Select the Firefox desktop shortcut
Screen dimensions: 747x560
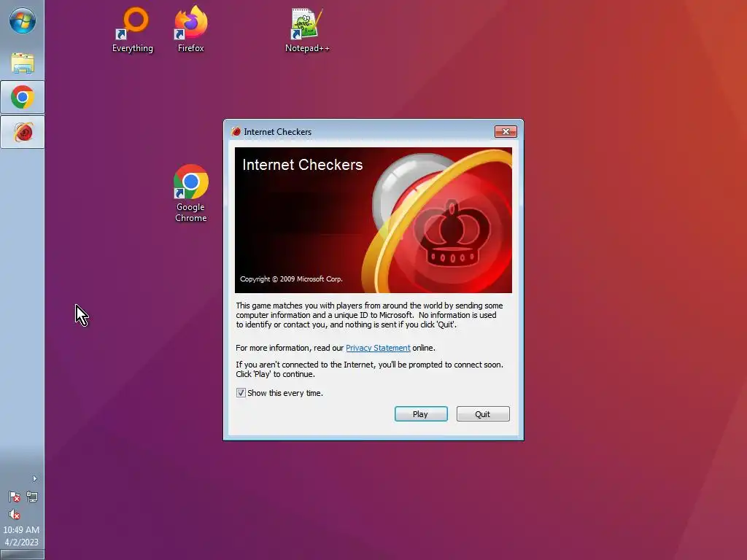click(190, 29)
